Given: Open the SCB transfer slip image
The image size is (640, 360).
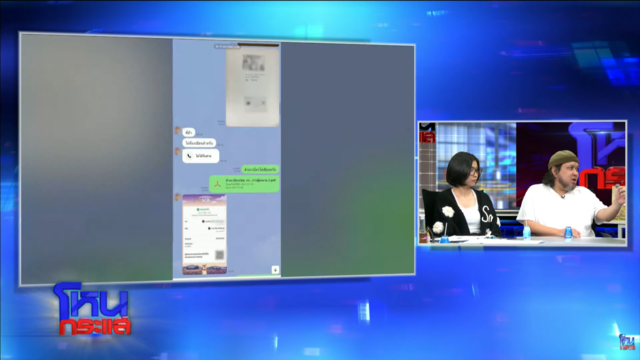Looking at the screenshot, I should click(x=204, y=235).
